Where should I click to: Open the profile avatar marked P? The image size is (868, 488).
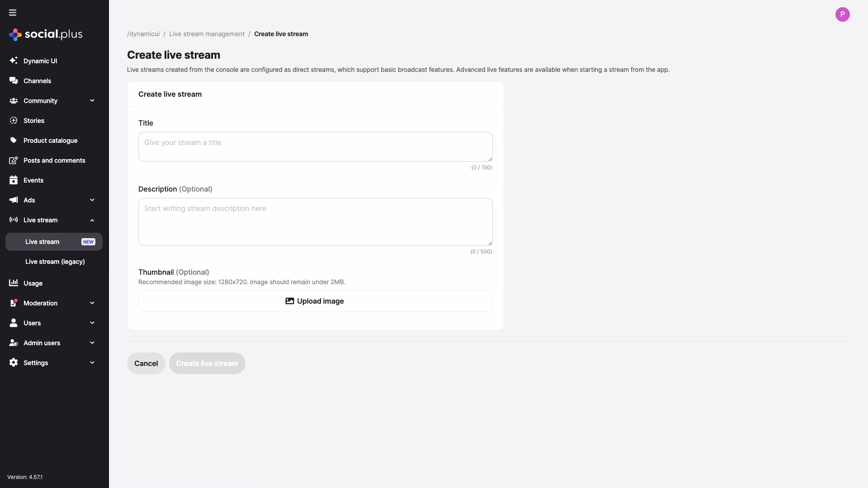[x=843, y=14]
